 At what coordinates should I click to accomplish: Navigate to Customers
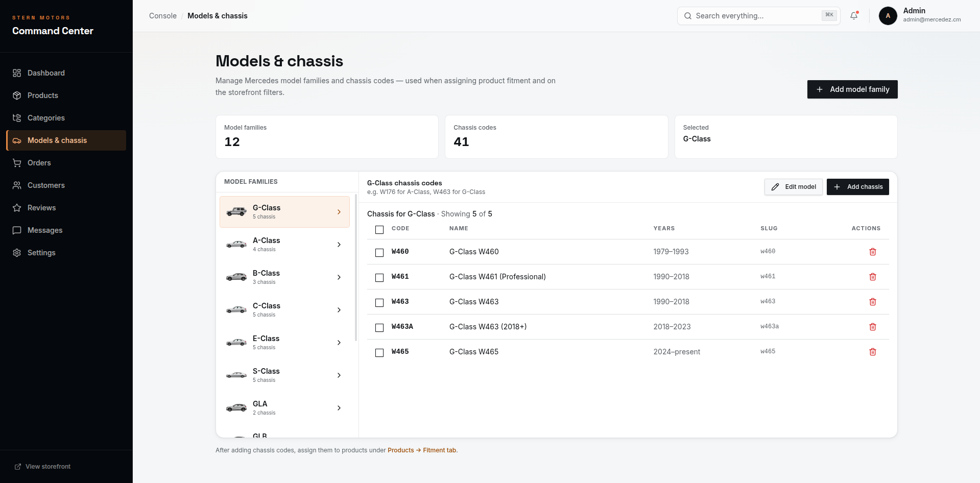coord(66,185)
